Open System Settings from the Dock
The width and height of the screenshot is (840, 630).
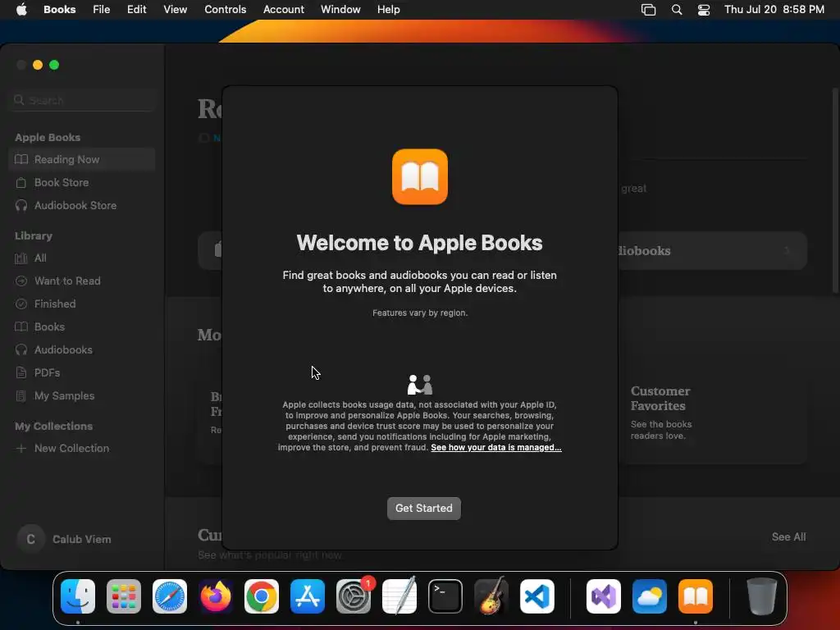pyautogui.click(x=354, y=596)
